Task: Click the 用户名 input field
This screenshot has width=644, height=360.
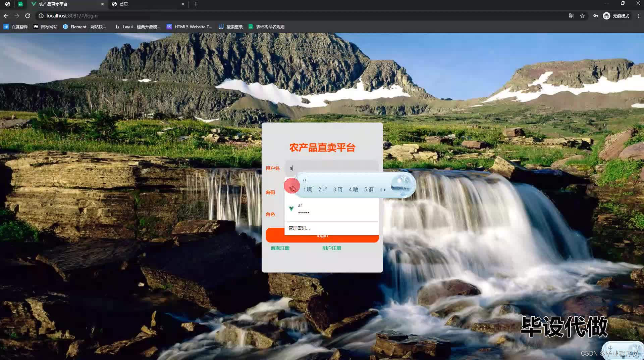Action: tap(332, 168)
